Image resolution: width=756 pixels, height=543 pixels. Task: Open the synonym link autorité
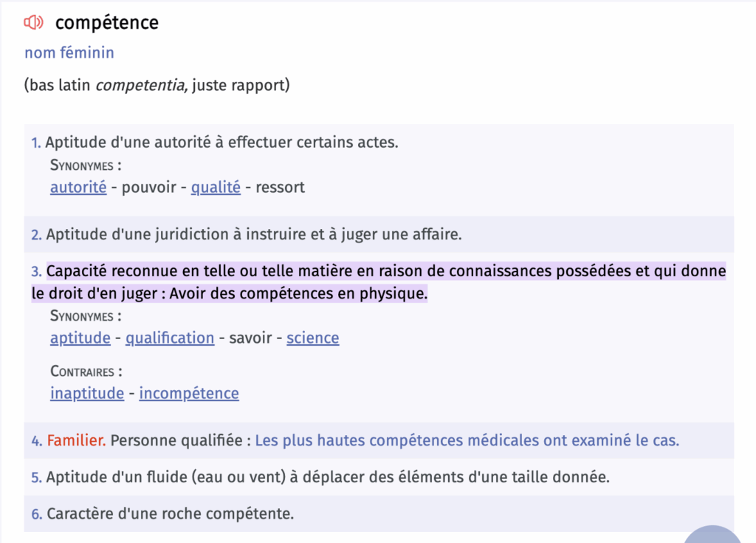78,187
